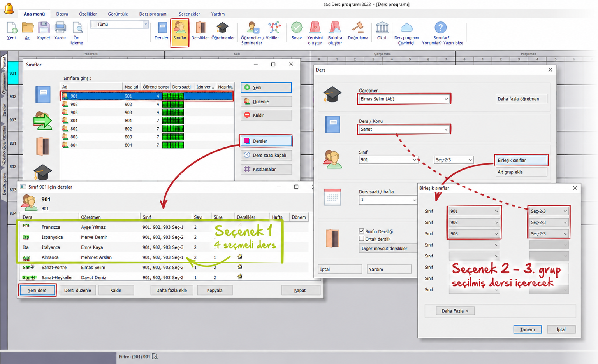
Task: Click the Birleşik sınıflar button
Action: (x=521, y=160)
